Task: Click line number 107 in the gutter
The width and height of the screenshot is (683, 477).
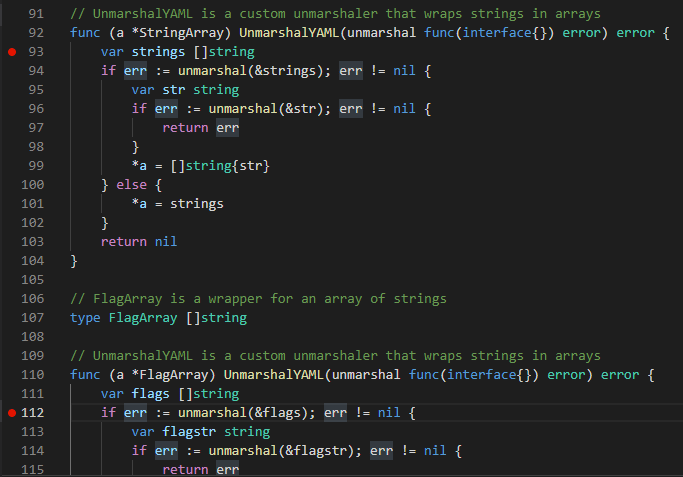Action: [x=33, y=318]
